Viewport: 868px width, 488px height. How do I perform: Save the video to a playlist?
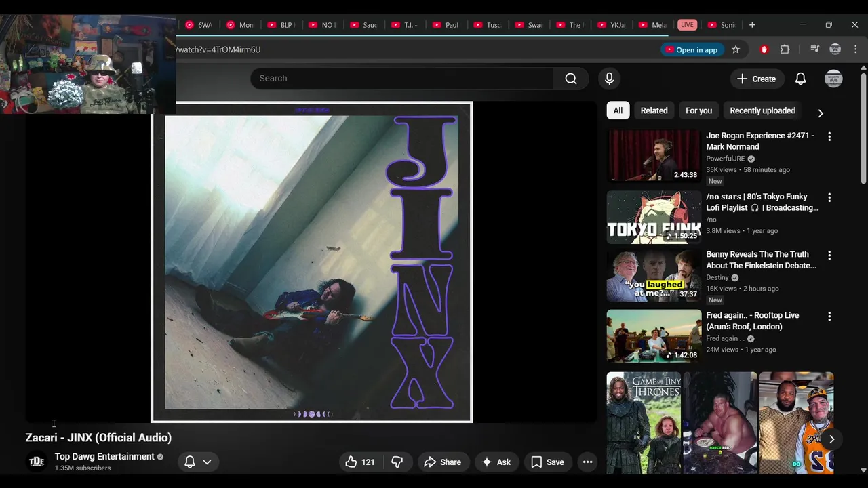tap(547, 462)
